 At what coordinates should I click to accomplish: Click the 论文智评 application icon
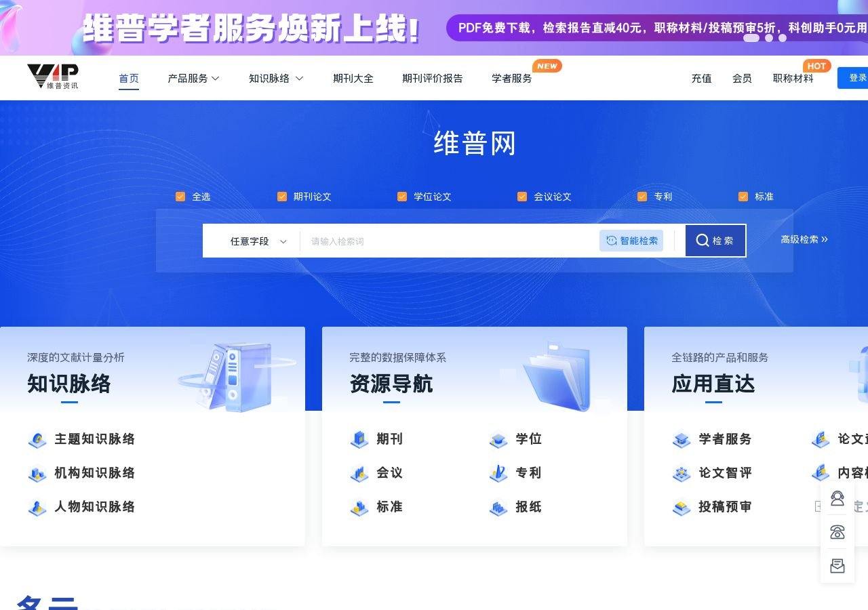[682, 473]
